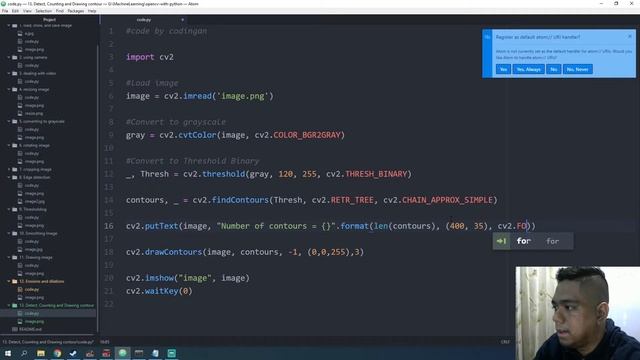The image size is (640, 360).
Task: Open code.py under '2. using camera'
Action: point(31,65)
